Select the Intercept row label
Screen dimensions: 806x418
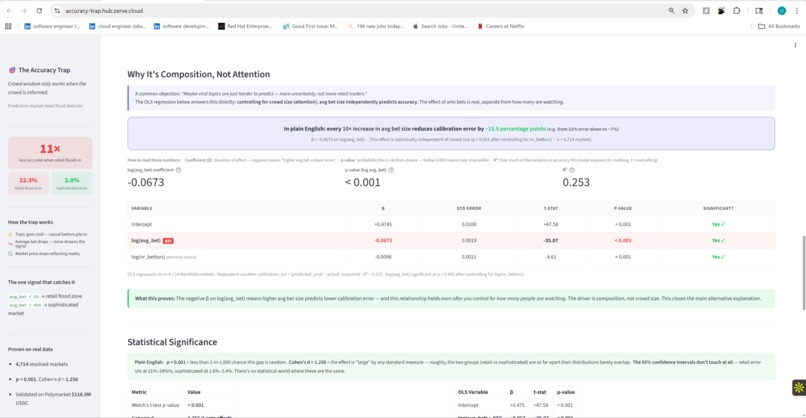[141, 224]
